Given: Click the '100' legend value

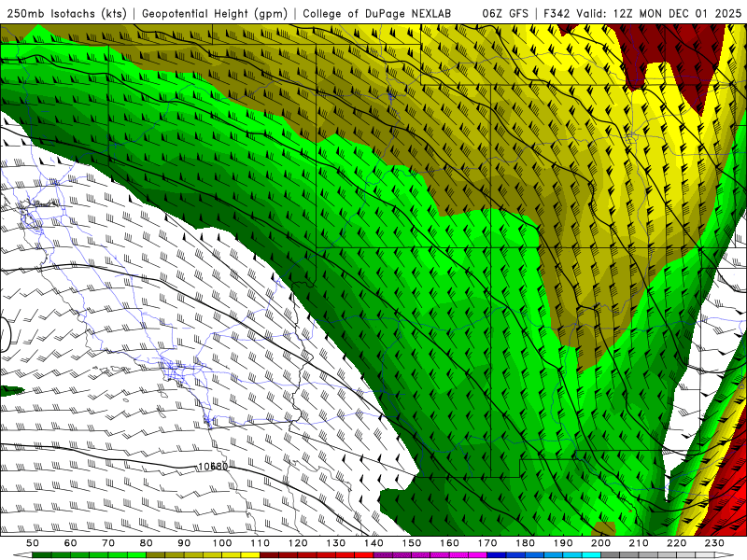Looking at the screenshot, I should (222, 543).
